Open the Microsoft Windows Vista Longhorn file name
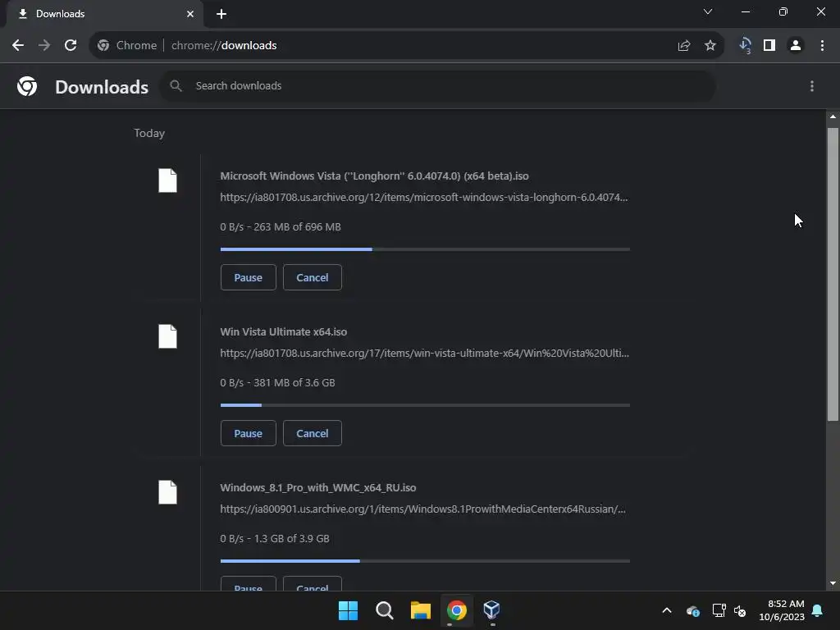This screenshot has width=840, height=630. point(374,176)
